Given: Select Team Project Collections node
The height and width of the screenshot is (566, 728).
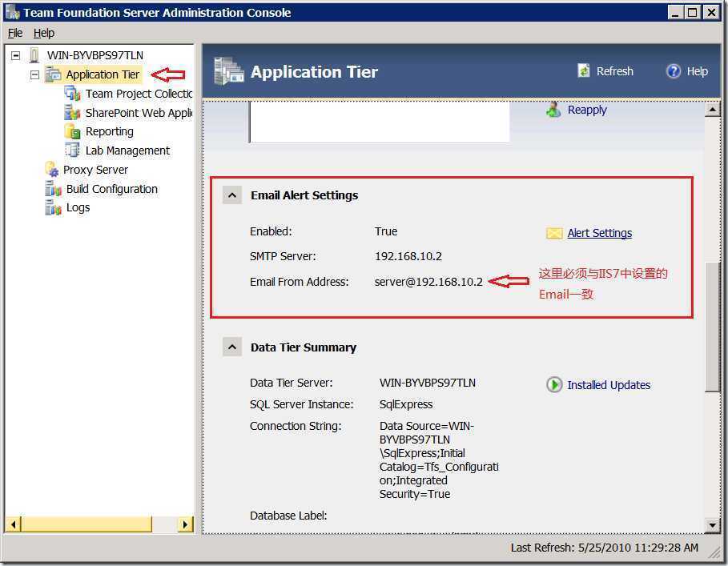Looking at the screenshot, I should click(x=139, y=94).
